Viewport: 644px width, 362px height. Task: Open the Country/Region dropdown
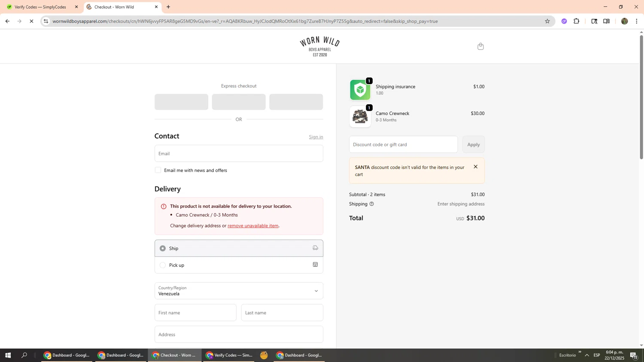[x=239, y=291]
